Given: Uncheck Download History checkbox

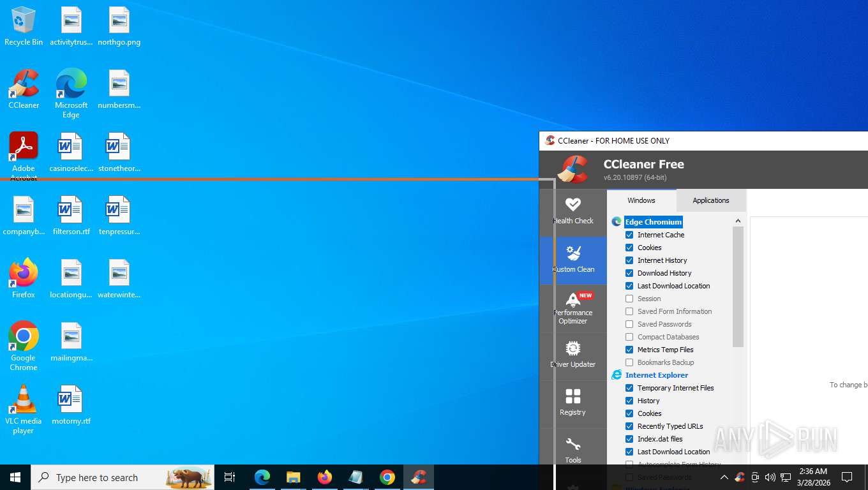Looking at the screenshot, I should (629, 273).
